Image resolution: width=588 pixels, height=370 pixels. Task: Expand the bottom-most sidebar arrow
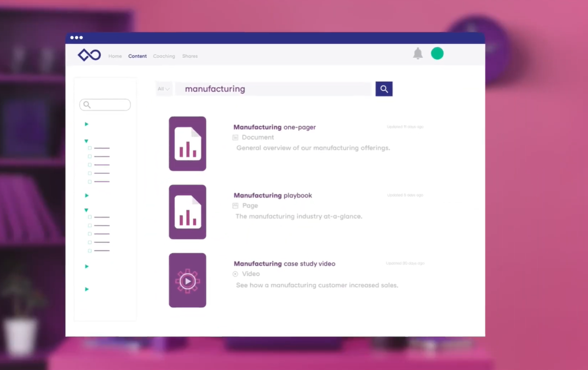coord(87,289)
